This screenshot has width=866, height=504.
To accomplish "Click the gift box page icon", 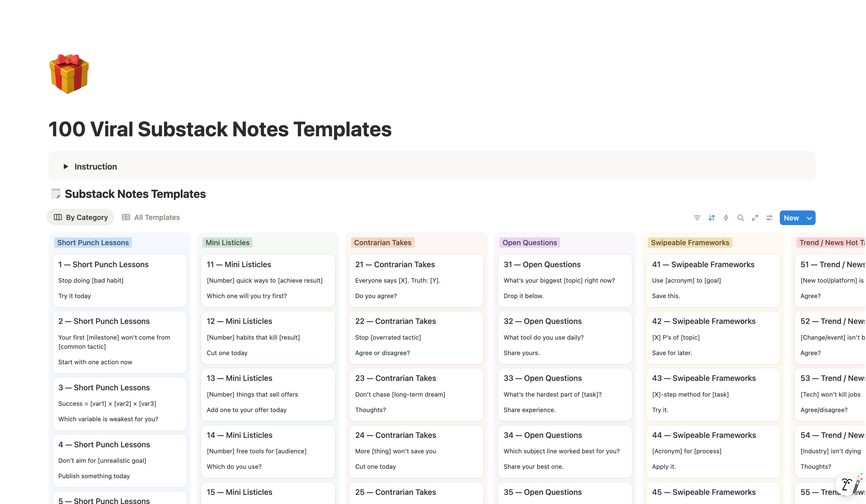I will click(x=69, y=74).
